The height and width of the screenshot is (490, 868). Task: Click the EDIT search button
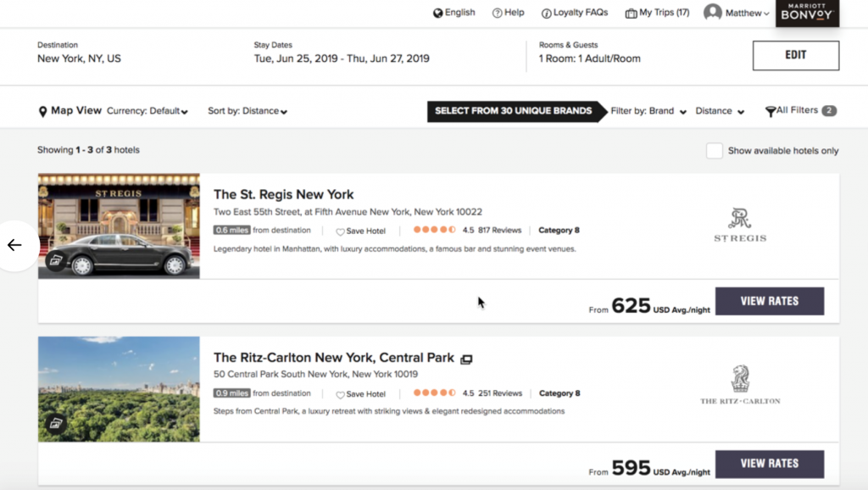(x=795, y=55)
